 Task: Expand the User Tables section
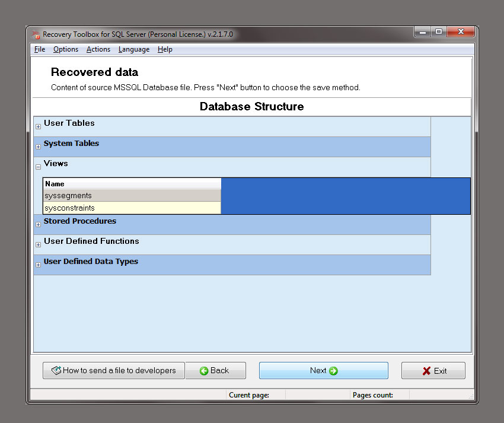pyautogui.click(x=39, y=127)
